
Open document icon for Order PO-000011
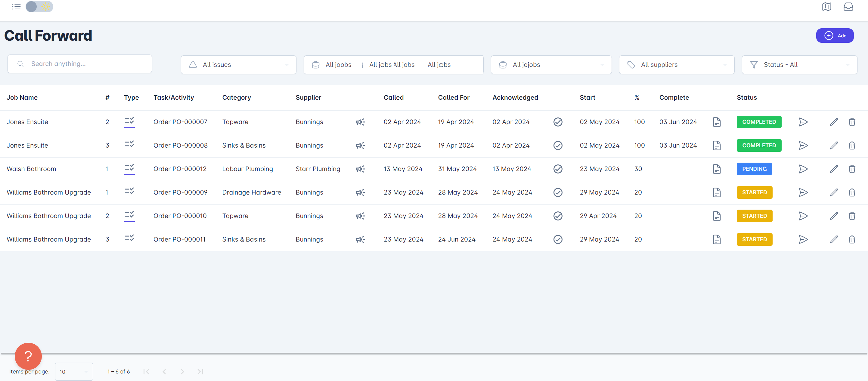click(x=717, y=239)
